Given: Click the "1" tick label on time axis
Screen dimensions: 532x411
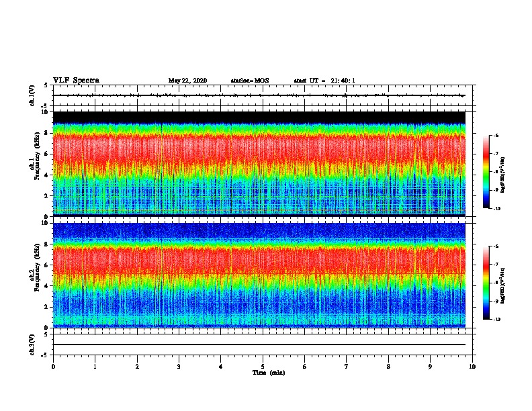Looking at the screenshot, I should (95, 367).
